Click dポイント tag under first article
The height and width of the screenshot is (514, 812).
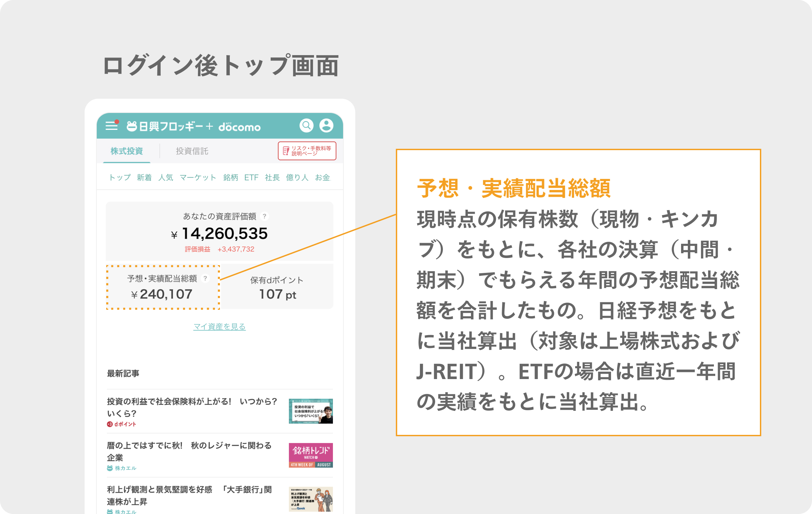coord(122,424)
